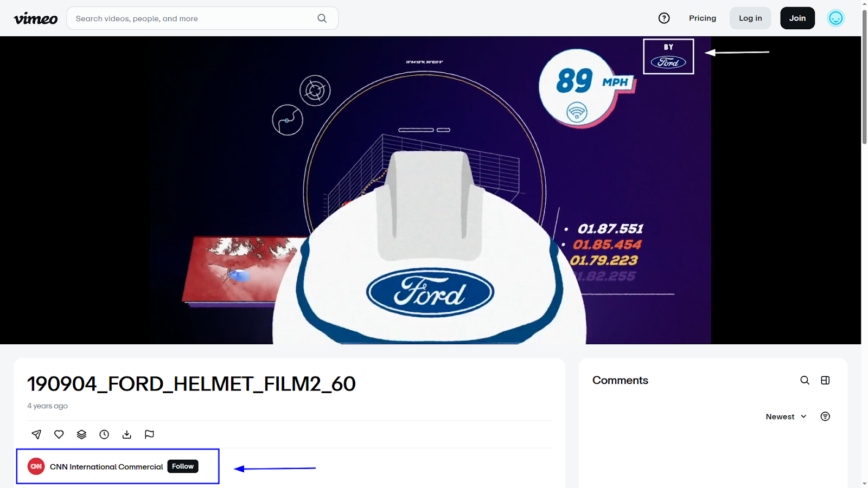Image resolution: width=868 pixels, height=488 pixels.
Task: Search comments with the magnifier icon
Action: pyautogui.click(x=805, y=380)
